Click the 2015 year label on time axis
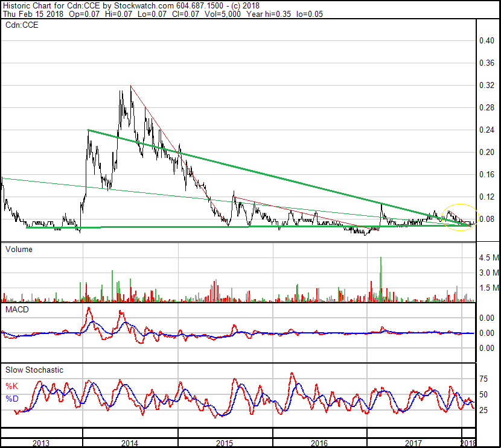This screenshot has width=501, height=448. 225,443
